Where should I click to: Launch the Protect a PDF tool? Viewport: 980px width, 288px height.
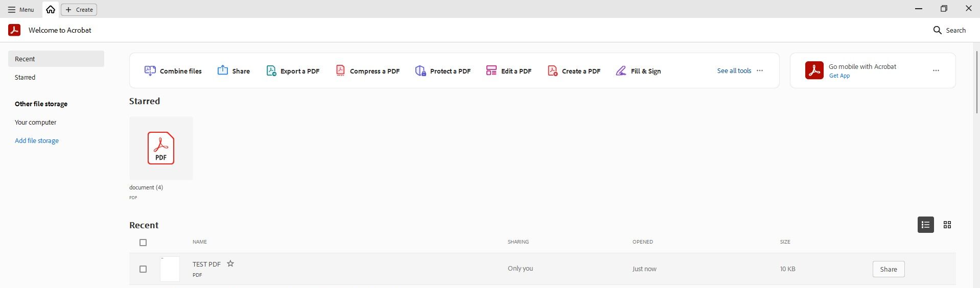click(x=443, y=71)
